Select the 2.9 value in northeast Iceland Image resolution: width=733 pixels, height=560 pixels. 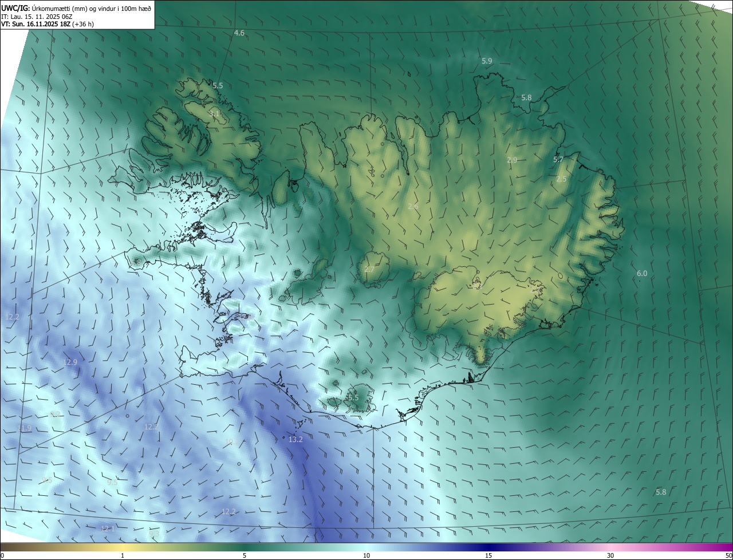pos(512,160)
